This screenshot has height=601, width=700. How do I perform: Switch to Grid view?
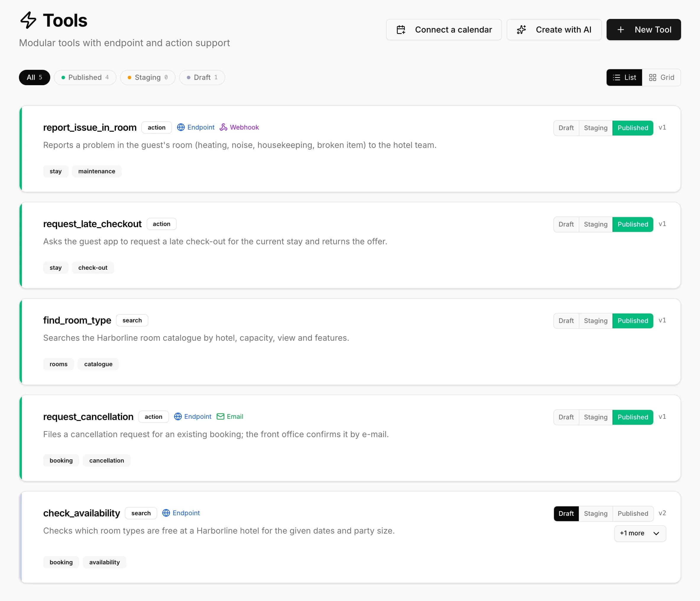pos(662,77)
